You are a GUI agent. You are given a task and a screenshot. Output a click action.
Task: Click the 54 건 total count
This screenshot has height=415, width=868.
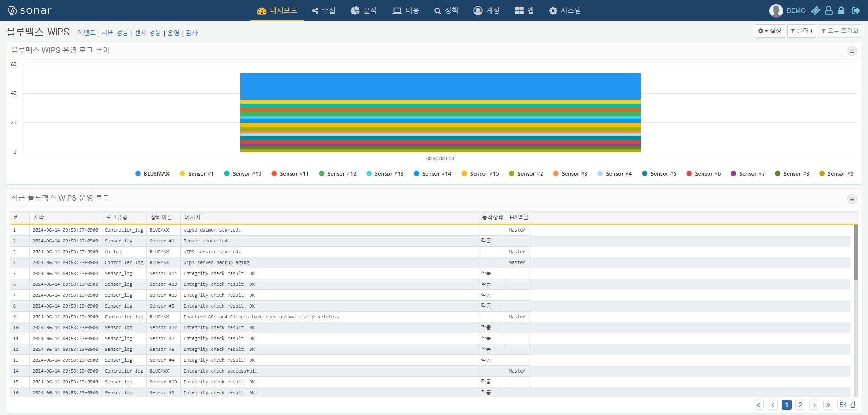pos(848,405)
